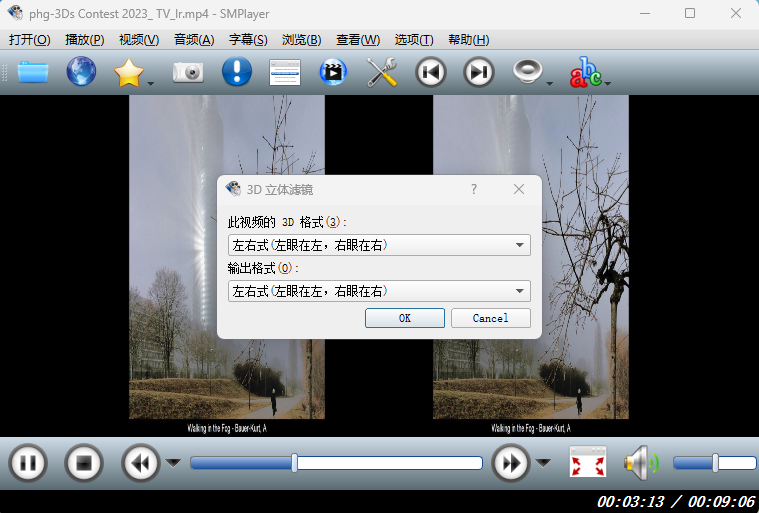This screenshot has height=513, width=759.
Task: Show file info with the exclamation icon
Action: [237, 72]
